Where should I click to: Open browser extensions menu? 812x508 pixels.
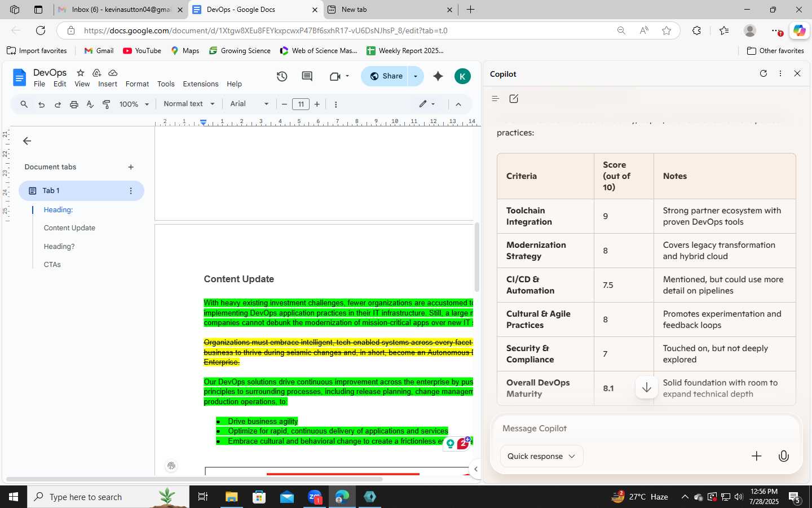(697, 30)
